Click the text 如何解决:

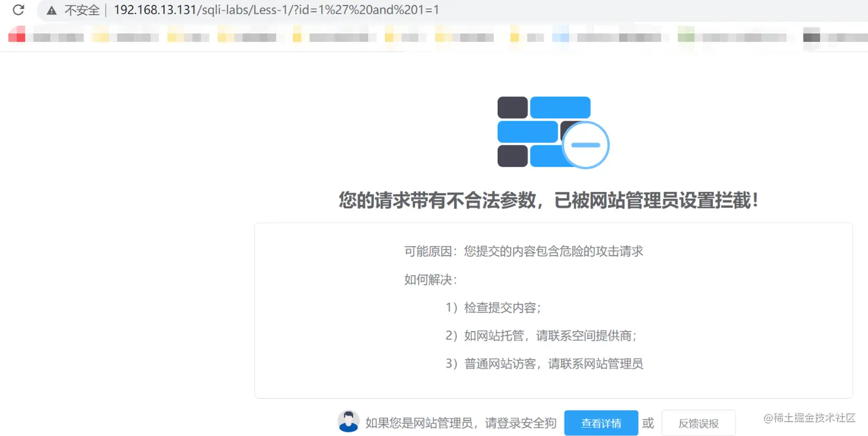431,280
